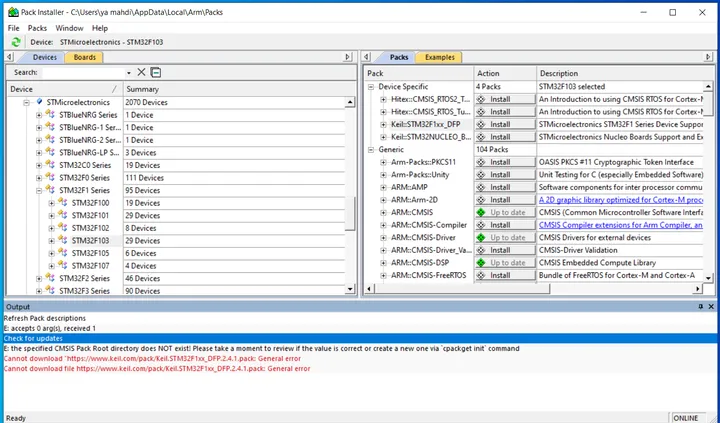Close the Output panel

[711, 306]
